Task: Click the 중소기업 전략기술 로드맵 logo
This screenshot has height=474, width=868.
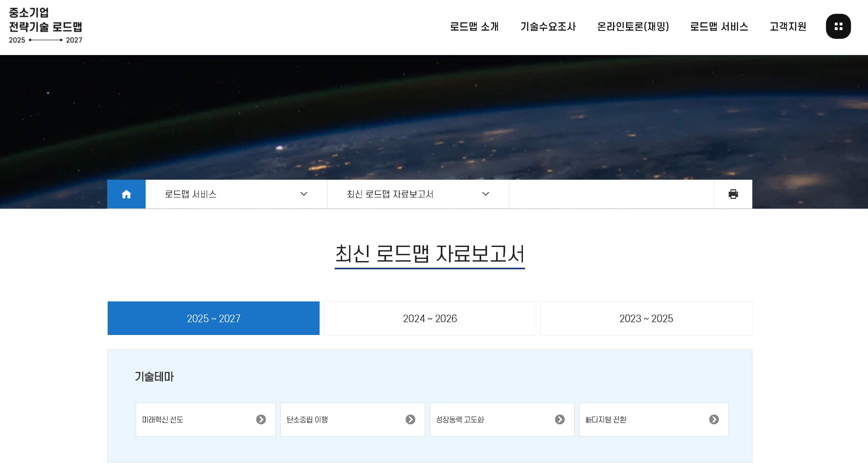Action: point(45,26)
